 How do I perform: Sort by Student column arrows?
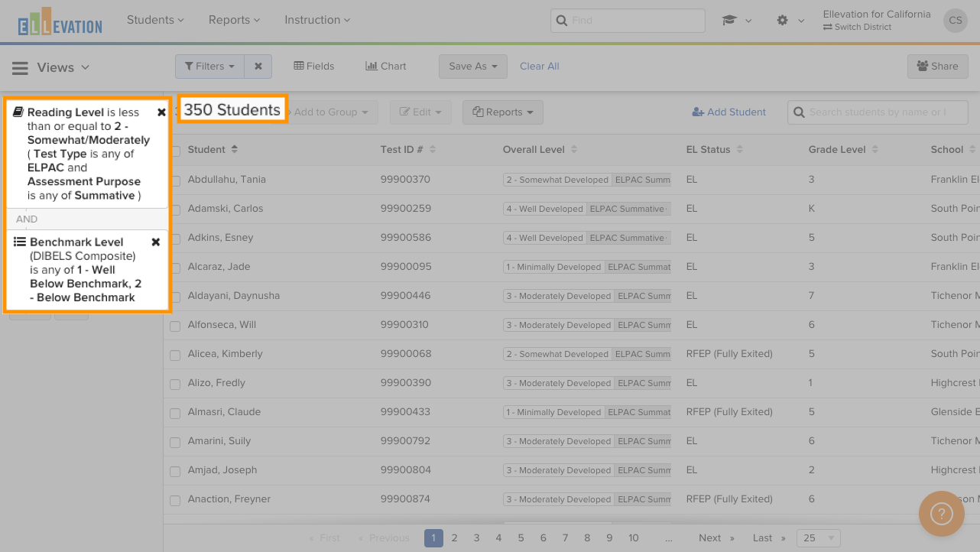click(x=235, y=149)
